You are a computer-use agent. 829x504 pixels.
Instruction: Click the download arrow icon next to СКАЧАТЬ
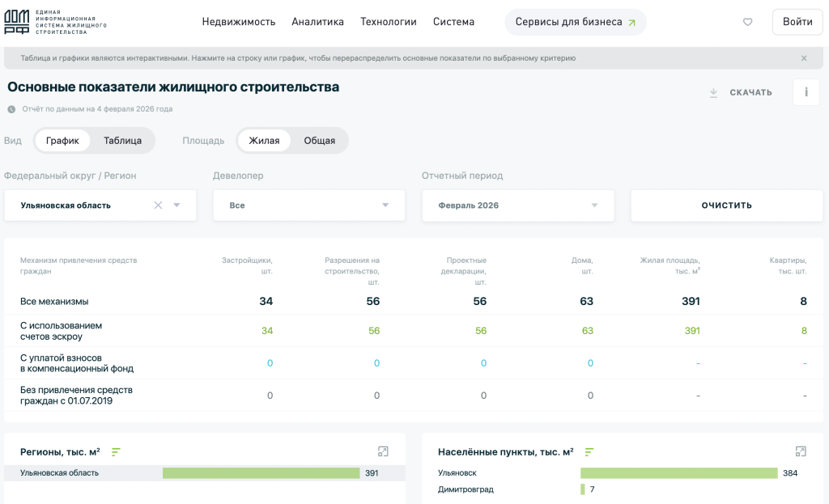pyautogui.click(x=713, y=92)
